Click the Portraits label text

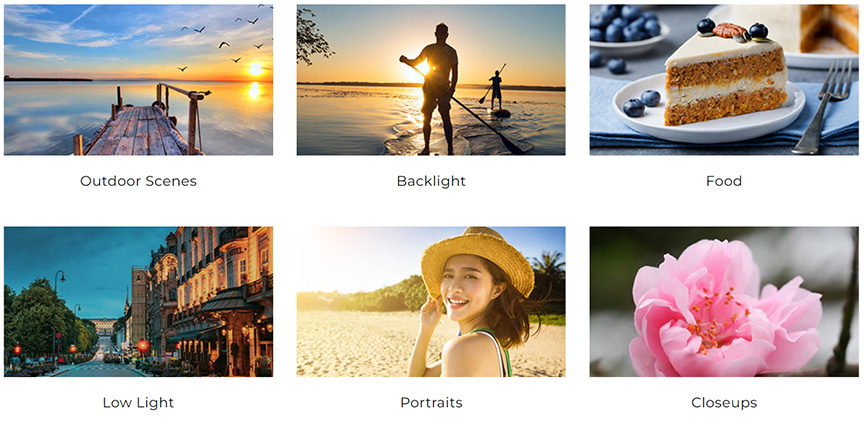[431, 403]
